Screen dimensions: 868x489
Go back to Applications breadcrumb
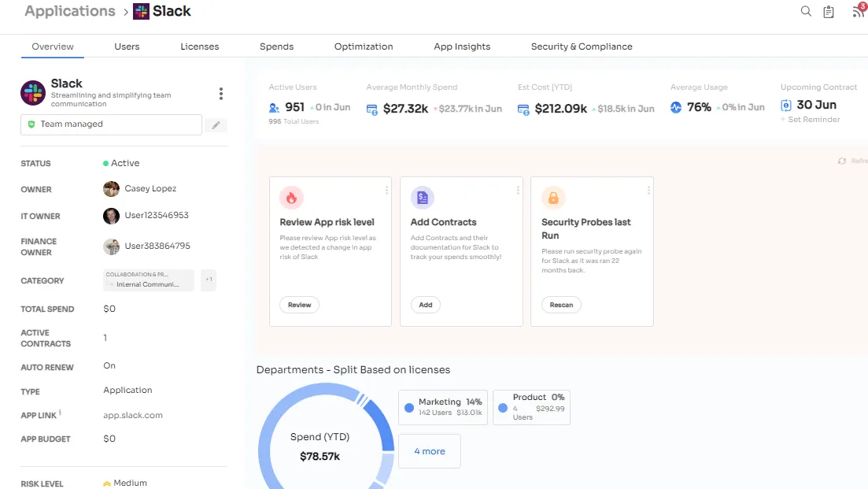(70, 11)
